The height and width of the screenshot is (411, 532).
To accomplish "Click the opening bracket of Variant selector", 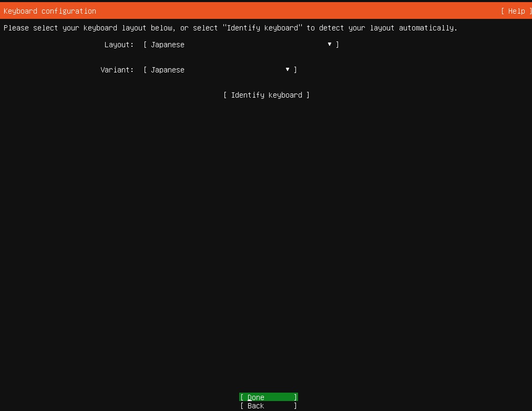I will point(145,70).
